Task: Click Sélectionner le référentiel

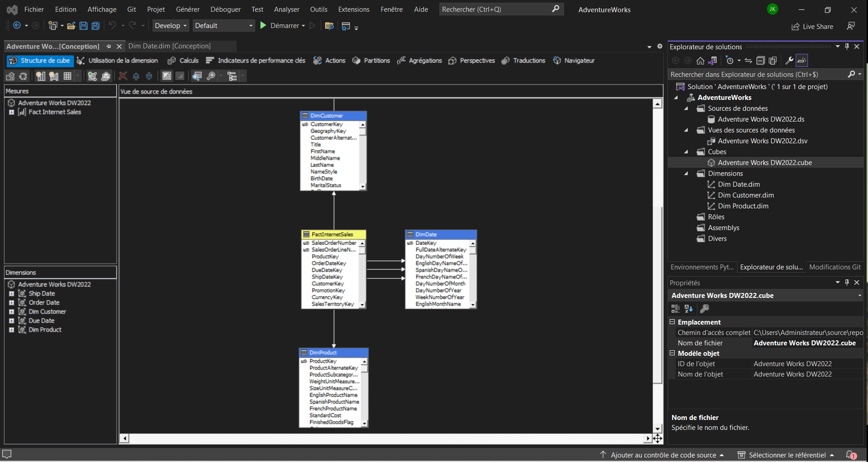Action: click(x=786, y=455)
